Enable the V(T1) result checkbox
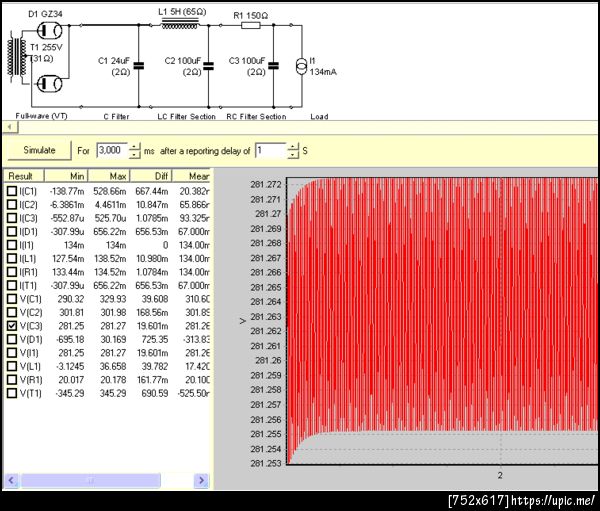The image size is (600, 511). tap(12, 393)
